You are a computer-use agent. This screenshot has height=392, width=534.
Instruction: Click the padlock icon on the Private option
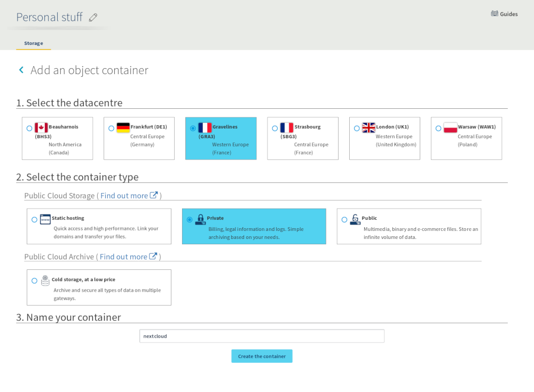[201, 218]
